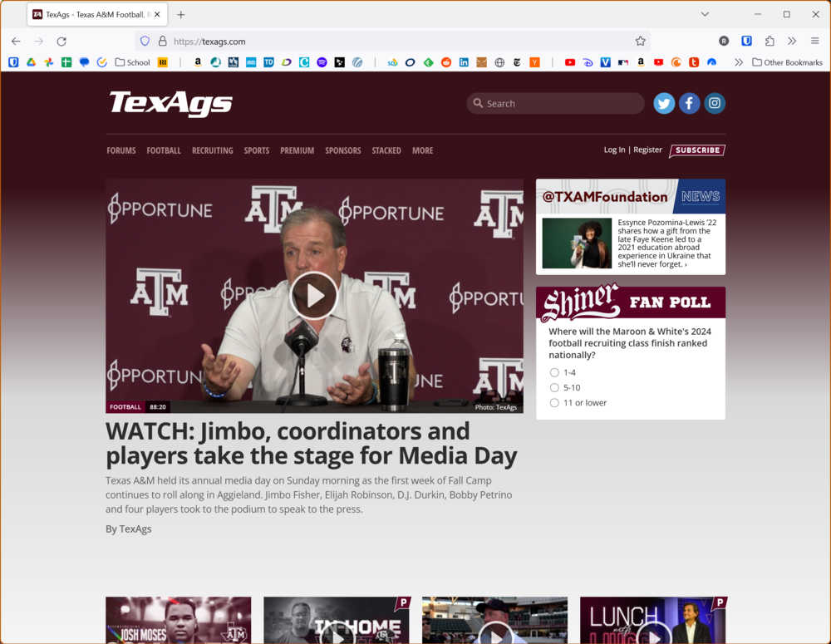Image resolution: width=831 pixels, height=644 pixels.
Task: Click the Log In link
Action: (x=614, y=150)
